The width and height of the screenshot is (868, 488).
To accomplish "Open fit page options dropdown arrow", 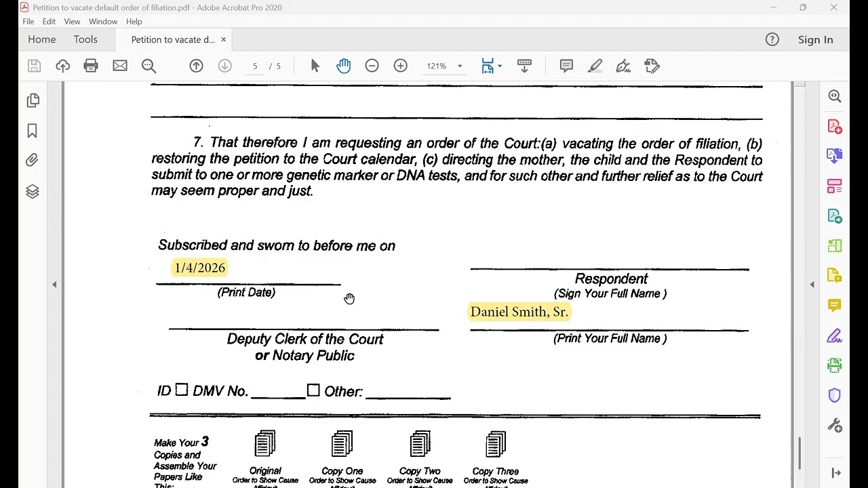I will (500, 66).
